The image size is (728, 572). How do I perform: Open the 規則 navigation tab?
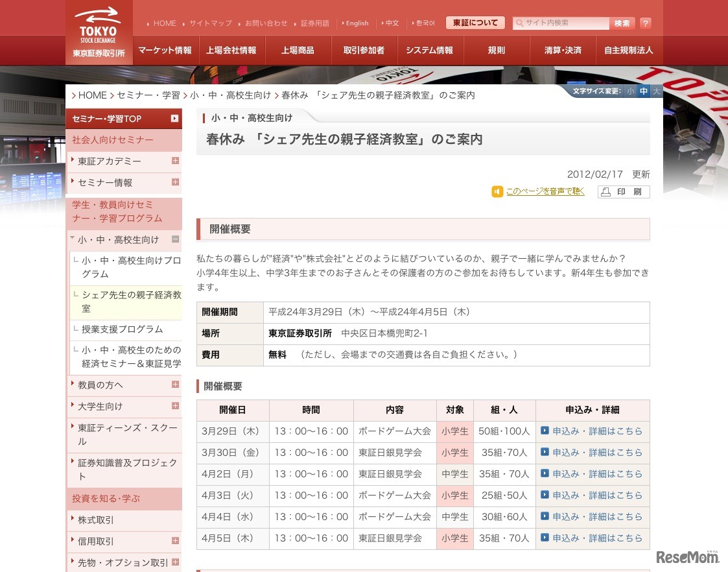(496, 50)
